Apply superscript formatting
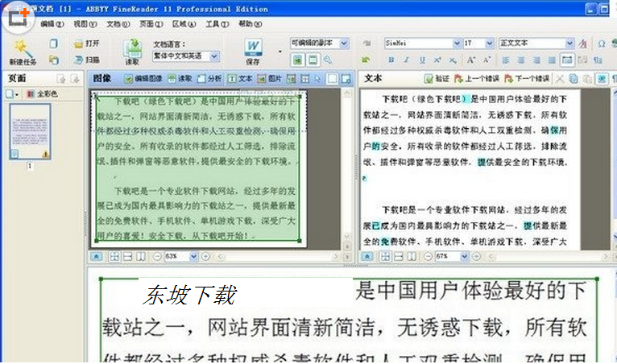Viewport: 617px width, 364px height. click(437, 60)
